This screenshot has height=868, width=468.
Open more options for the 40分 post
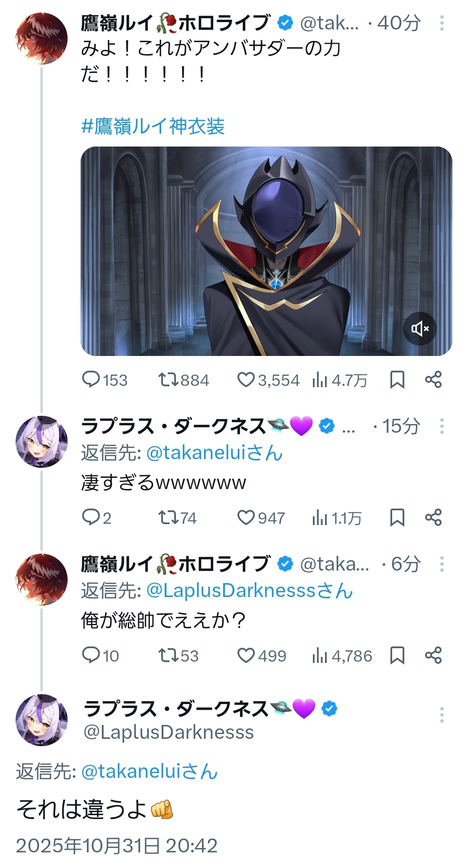442,23
